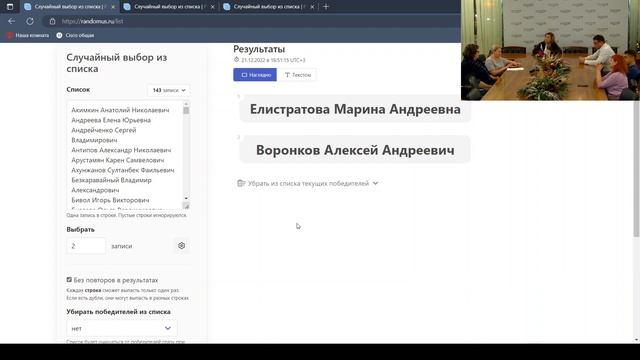This screenshot has width=640, height=360.
Task: Click 'Арустамян Карен Самвелович' in list
Action: pyautogui.click(x=118, y=160)
